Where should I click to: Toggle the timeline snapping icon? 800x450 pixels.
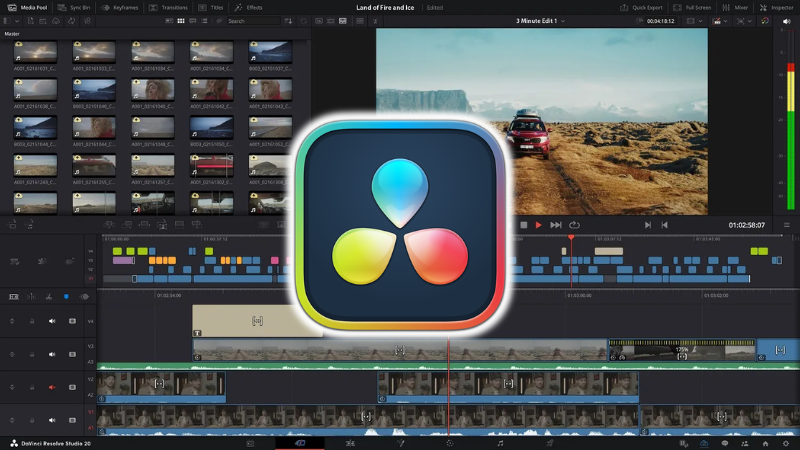coord(31,297)
